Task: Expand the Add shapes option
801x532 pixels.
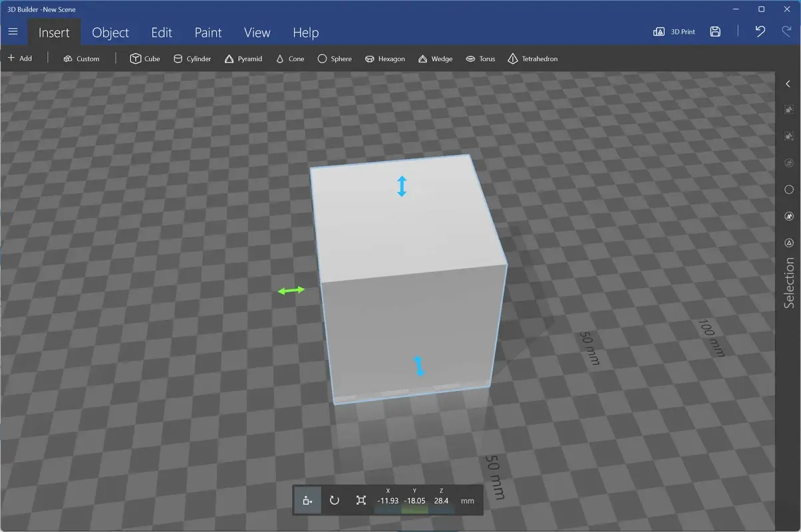Action: (x=21, y=59)
